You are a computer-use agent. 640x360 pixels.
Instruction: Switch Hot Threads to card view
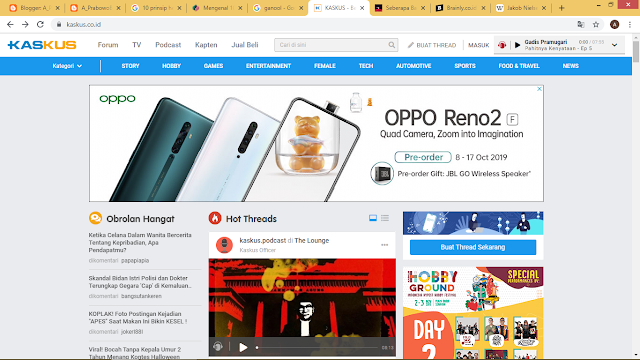[x=373, y=218]
